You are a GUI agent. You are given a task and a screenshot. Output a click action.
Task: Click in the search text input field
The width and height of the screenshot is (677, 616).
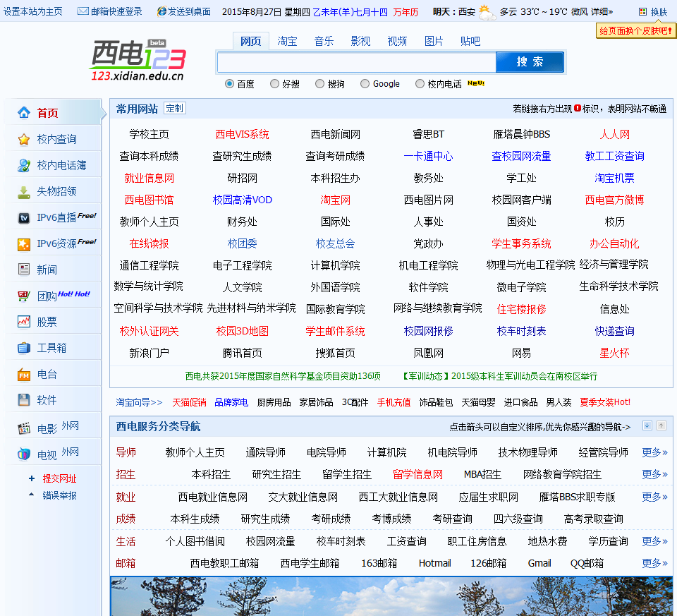(357, 62)
